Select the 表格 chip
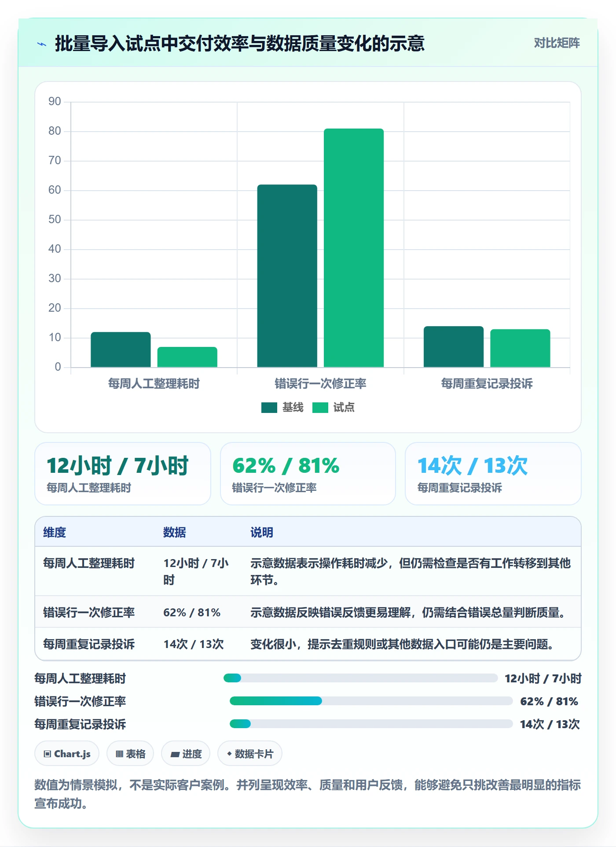The width and height of the screenshot is (616, 847). (130, 754)
